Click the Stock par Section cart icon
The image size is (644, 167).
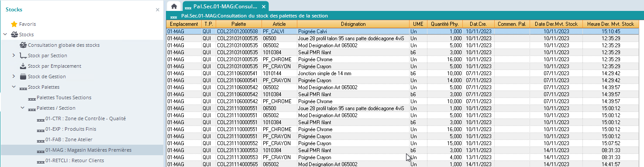(x=23, y=56)
